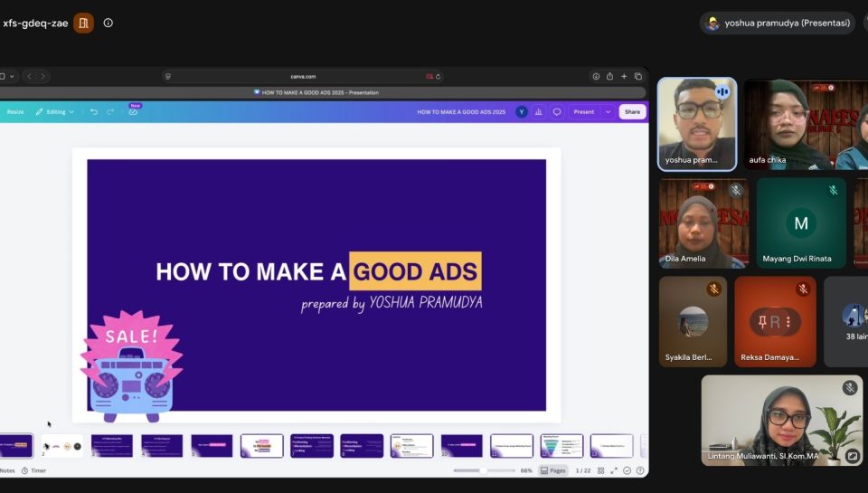Click the 'prepared by YOSHUA PRAMUDYA' subtitle
This screenshot has width=868, height=493.
click(392, 304)
